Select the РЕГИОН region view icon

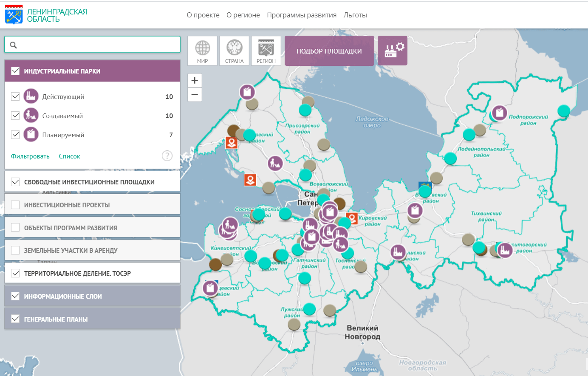click(x=266, y=51)
